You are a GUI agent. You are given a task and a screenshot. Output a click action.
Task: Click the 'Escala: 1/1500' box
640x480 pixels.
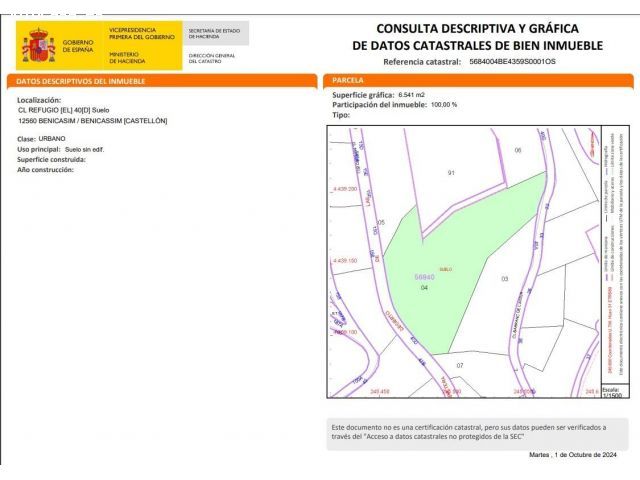click(615, 393)
